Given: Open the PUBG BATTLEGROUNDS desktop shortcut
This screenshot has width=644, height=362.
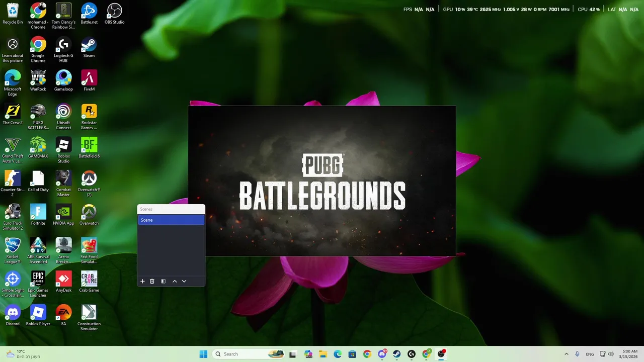Looking at the screenshot, I should pos(38,117).
